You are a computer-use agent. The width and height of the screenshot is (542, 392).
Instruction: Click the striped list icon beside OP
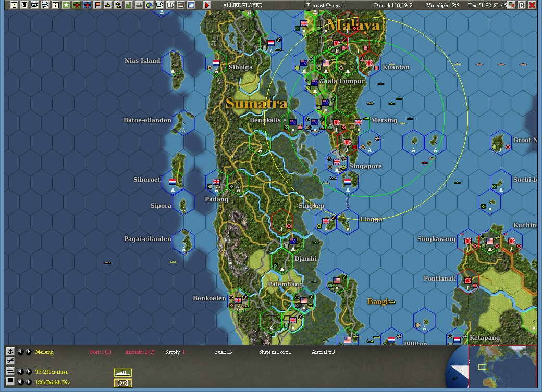point(181,5)
